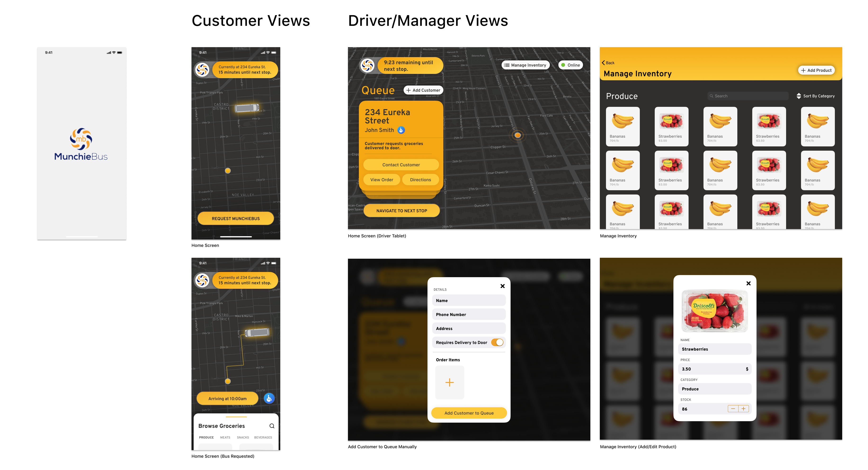The image size is (868, 470).
Task: Click the Phone Number field
Action: [x=469, y=315]
